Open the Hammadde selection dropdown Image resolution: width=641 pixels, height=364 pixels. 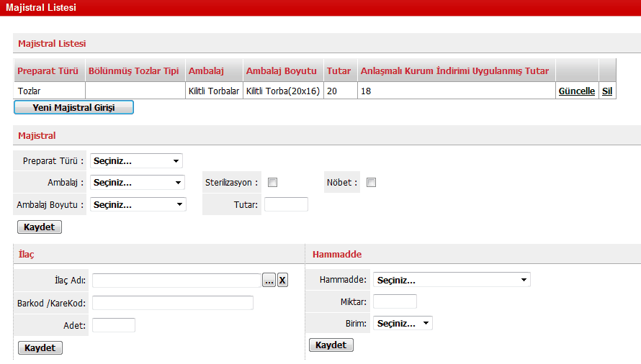point(452,280)
